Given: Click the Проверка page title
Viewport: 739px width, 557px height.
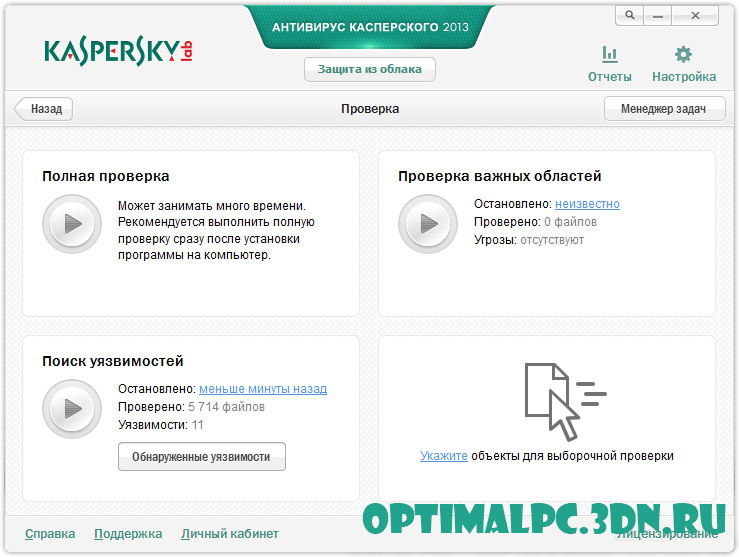Looking at the screenshot, I should [370, 109].
